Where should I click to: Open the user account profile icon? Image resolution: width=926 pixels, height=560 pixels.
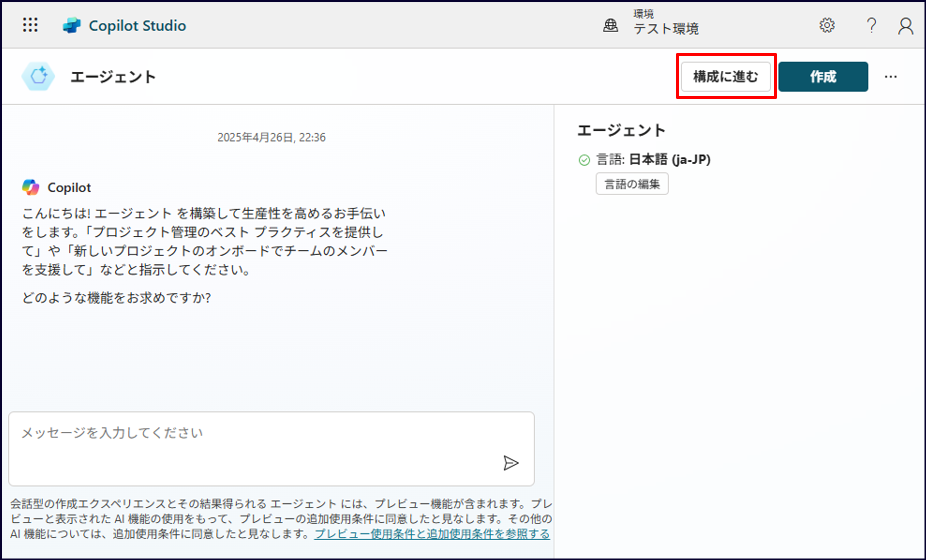point(905,25)
